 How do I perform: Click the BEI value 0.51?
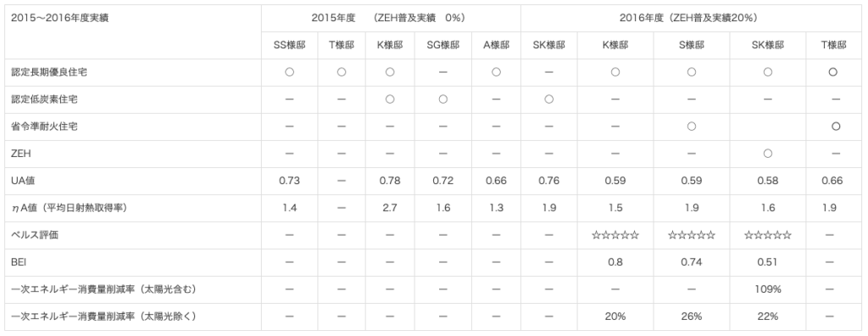(767, 262)
